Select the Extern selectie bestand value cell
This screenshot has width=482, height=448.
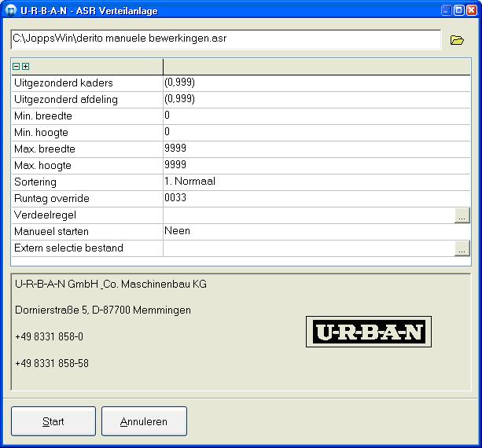309,248
